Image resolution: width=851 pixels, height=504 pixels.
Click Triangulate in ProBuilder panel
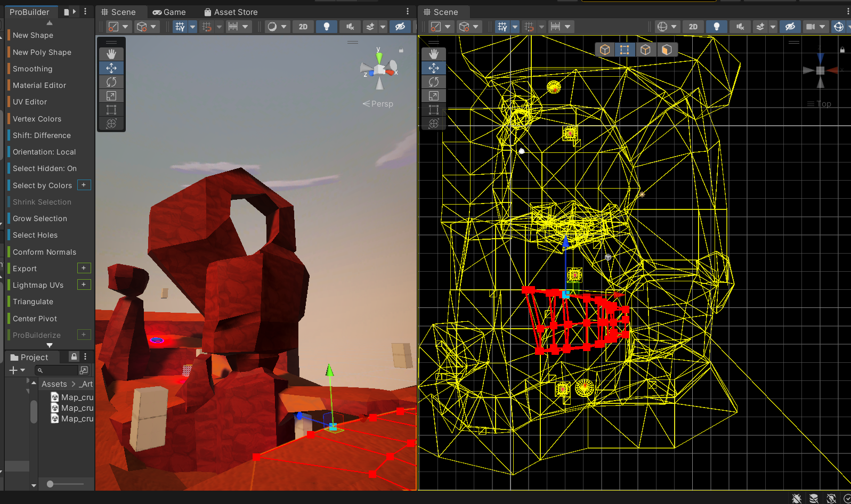pos(33,302)
